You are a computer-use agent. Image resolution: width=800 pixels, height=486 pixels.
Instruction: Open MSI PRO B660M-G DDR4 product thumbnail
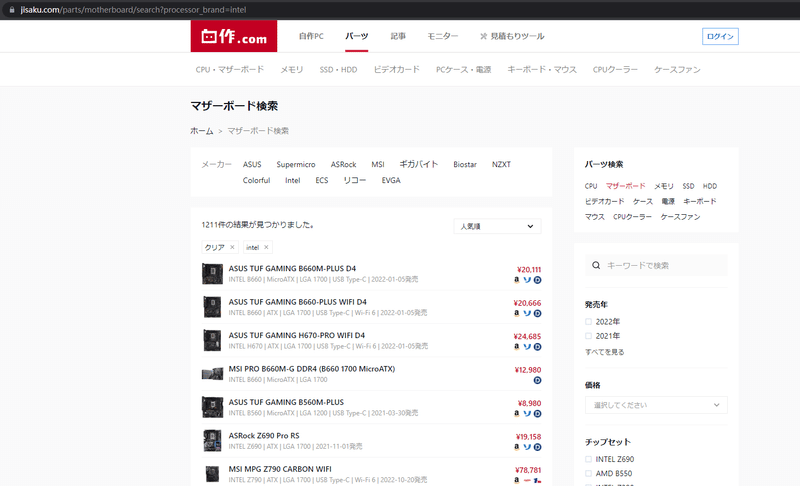(x=212, y=374)
